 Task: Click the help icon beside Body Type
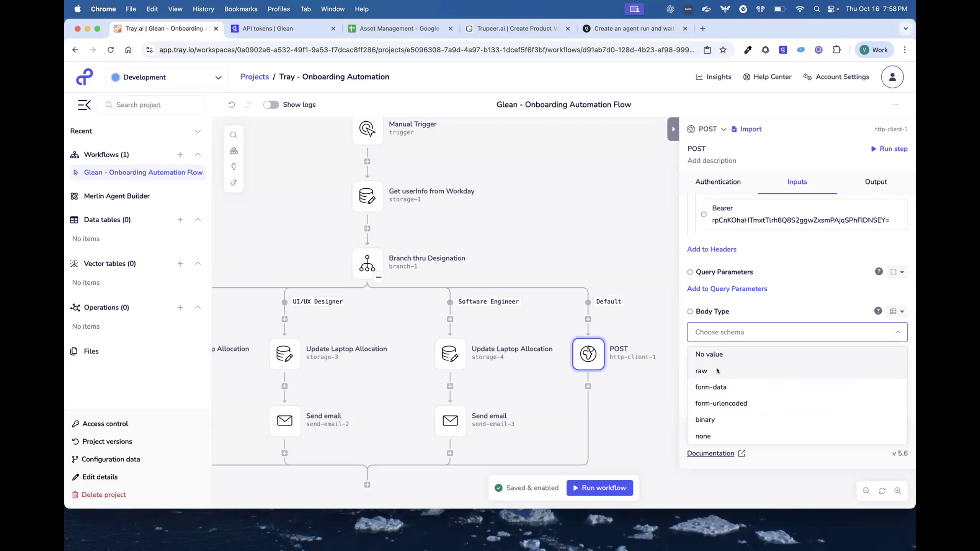click(x=879, y=311)
